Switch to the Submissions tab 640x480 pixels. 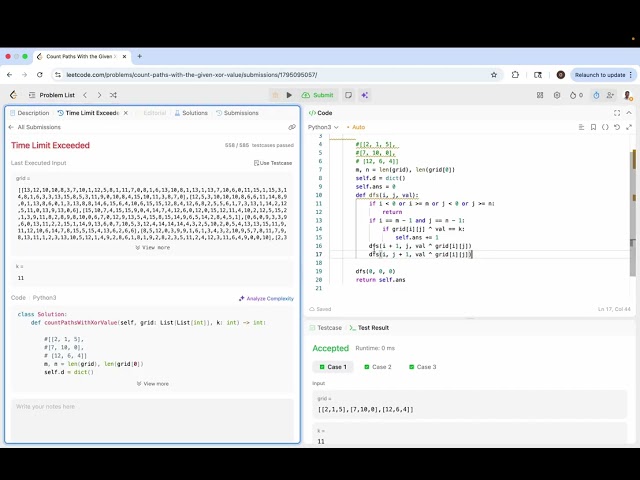coord(237,113)
